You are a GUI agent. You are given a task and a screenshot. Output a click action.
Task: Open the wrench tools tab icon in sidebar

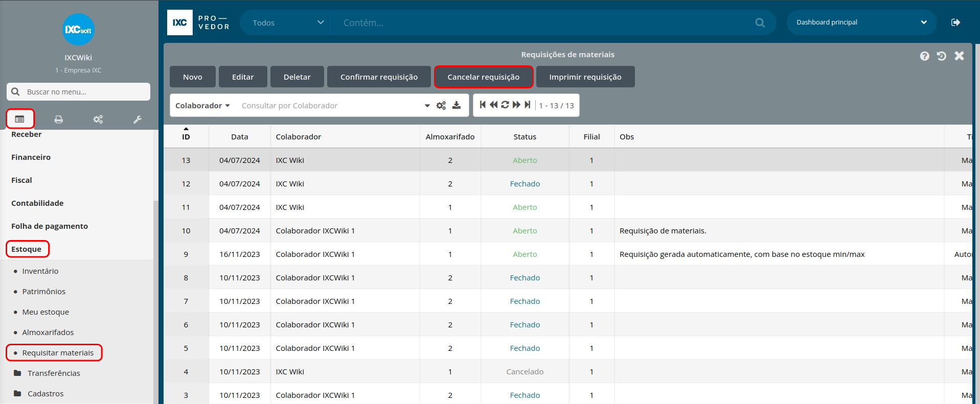[x=138, y=120]
